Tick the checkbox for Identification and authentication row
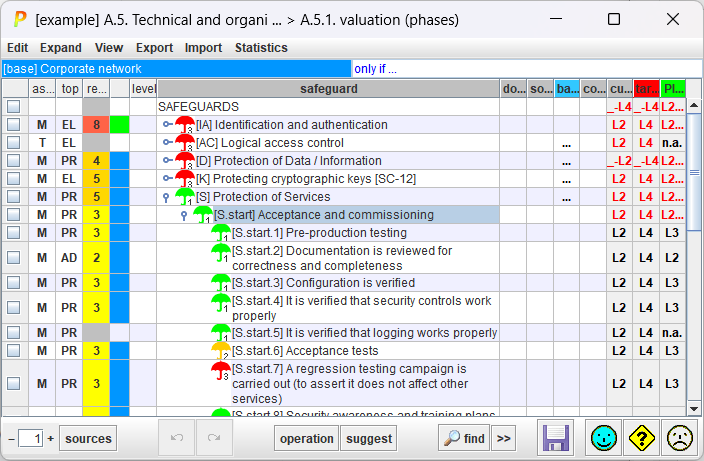Screen dimensions: 704x461 click(13, 124)
